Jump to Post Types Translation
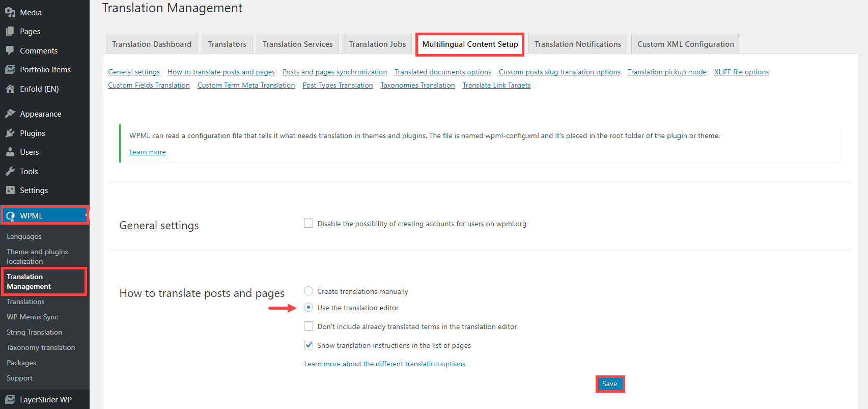Image resolution: width=868 pixels, height=409 pixels. [x=338, y=85]
